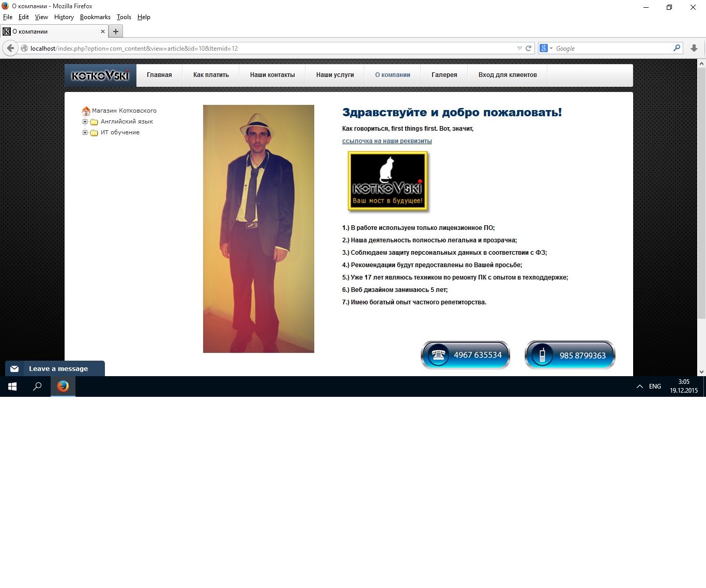Image resolution: width=706 pixels, height=588 pixels.
Task: Click folder icon of 'Английский язык'
Action: pos(94,122)
